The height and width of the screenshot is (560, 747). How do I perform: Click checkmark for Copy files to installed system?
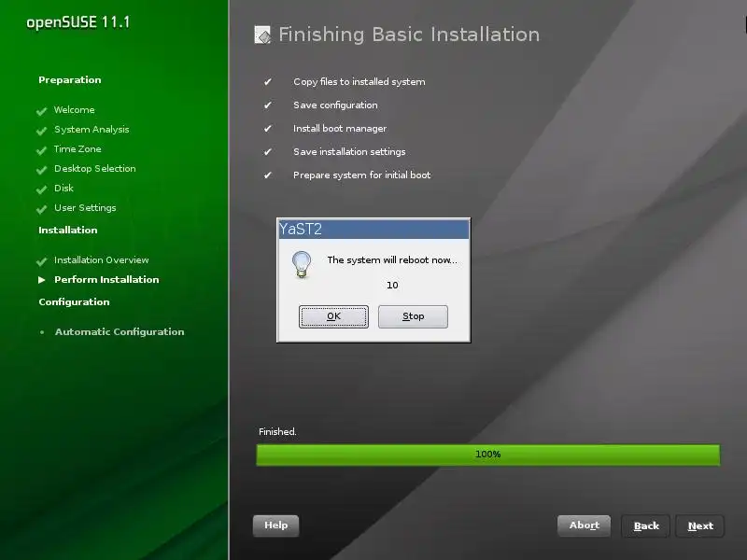pos(268,82)
